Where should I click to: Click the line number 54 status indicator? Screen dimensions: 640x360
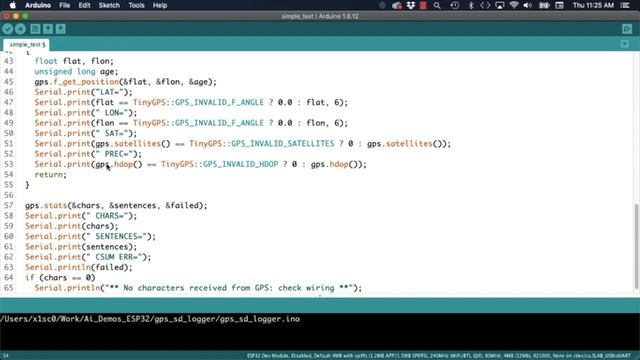(x=5, y=356)
